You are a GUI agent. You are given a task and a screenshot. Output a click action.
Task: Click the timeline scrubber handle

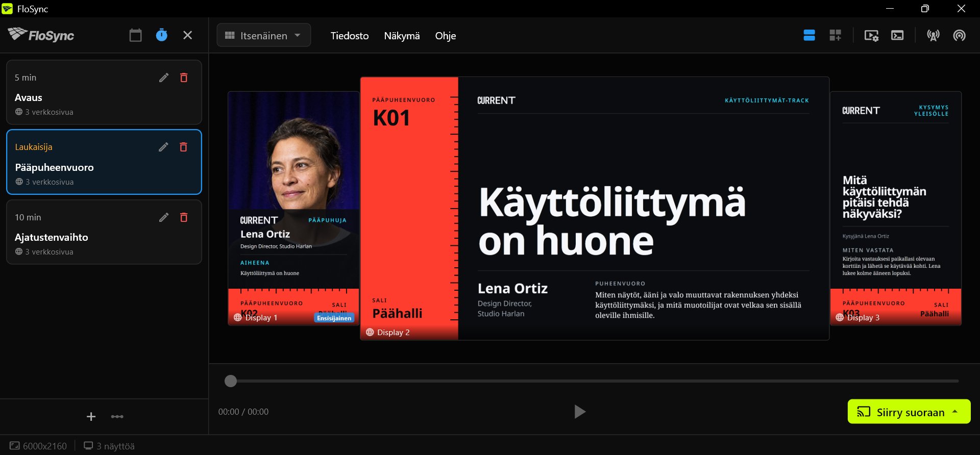coord(231,381)
